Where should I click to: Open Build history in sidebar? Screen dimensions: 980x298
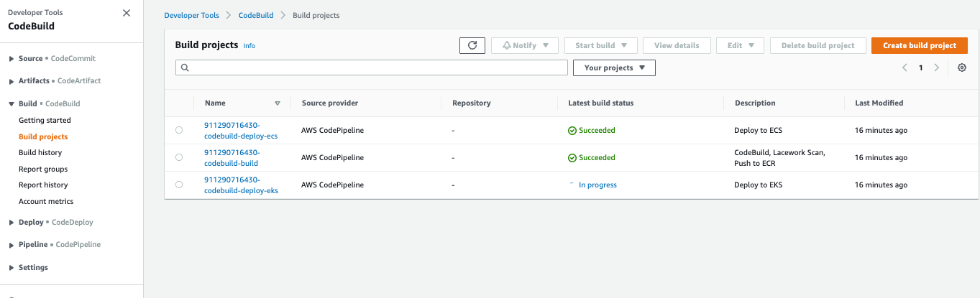coord(40,152)
